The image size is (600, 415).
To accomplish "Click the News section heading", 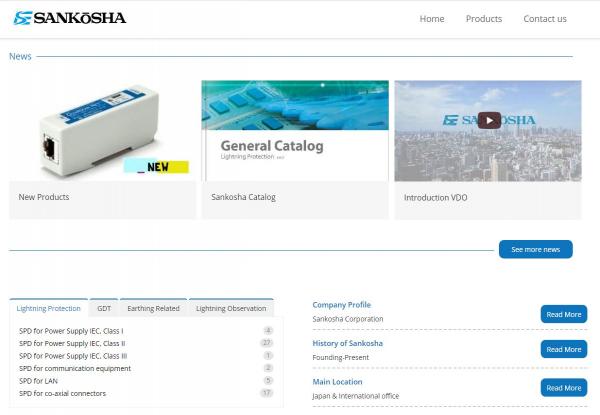I will (x=20, y=57).
